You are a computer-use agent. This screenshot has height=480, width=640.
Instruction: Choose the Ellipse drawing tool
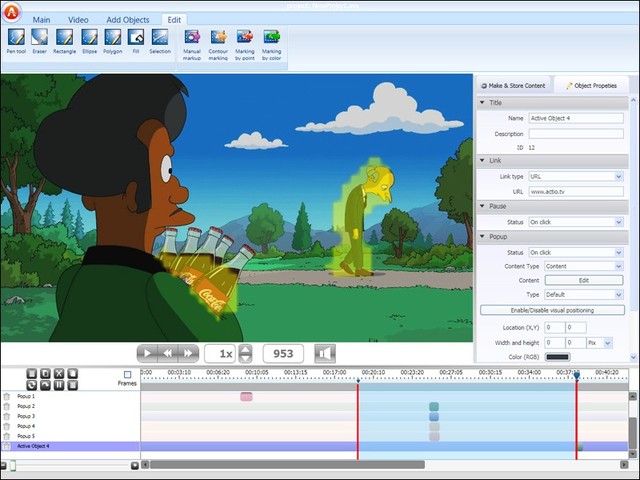[x=89, y=41]
